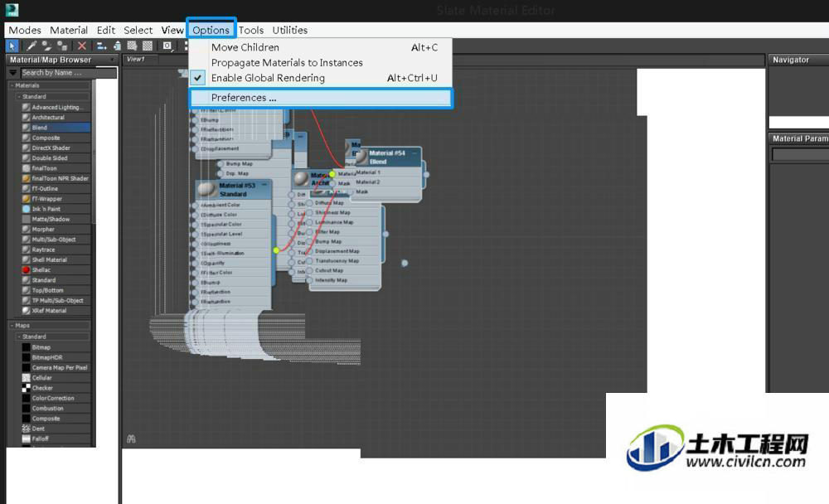The width and height of the screenshot is (829, 504).
Task: Click Move Children toolbar icon
Action: (x=101, y=46)
